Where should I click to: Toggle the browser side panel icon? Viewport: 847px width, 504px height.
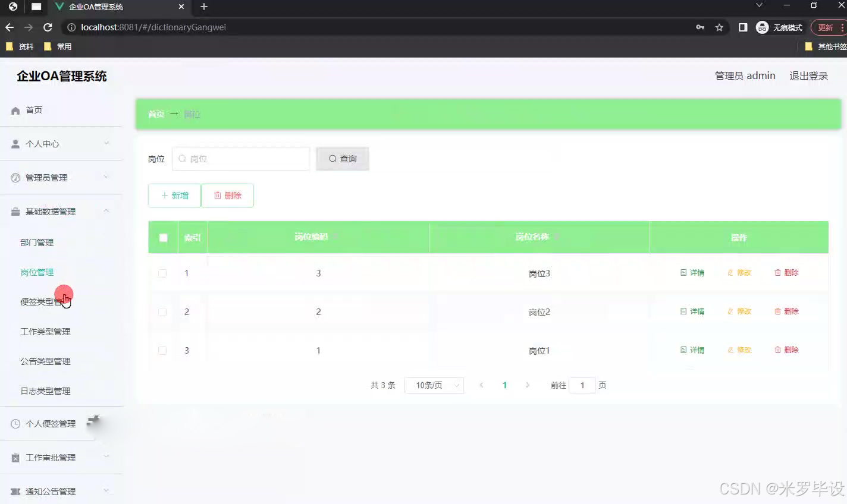(x=743, y=27)
